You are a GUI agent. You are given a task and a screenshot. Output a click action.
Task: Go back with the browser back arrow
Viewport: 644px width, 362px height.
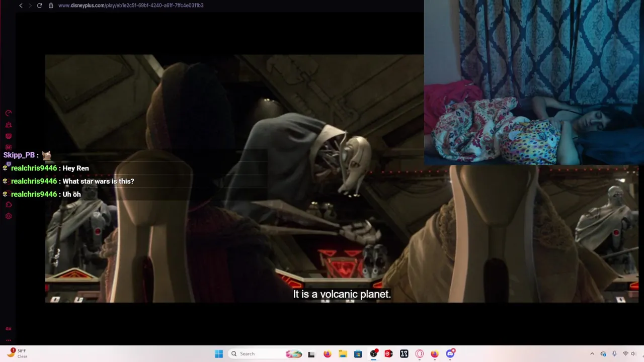tap(21, 6)
